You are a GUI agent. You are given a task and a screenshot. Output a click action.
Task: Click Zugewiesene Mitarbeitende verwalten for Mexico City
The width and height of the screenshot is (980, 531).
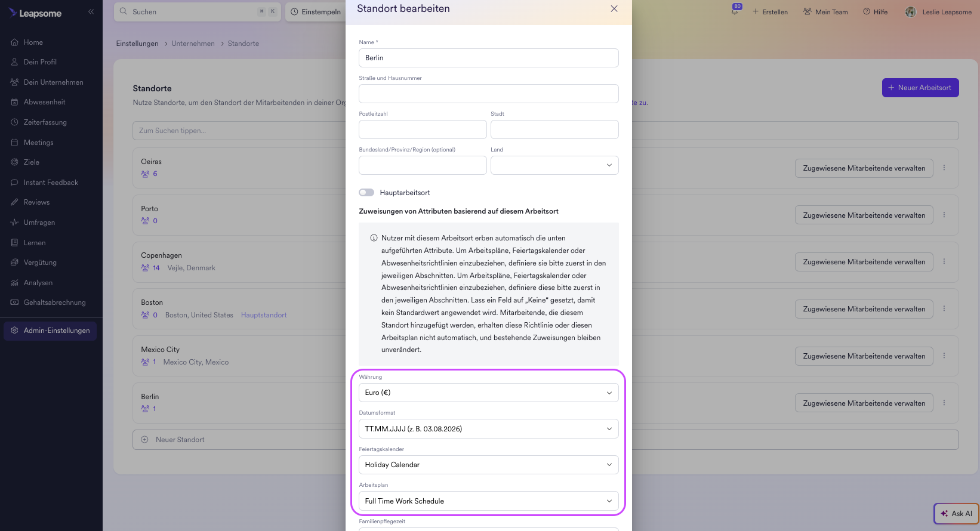pyautogui.click(x=864, y=356)
